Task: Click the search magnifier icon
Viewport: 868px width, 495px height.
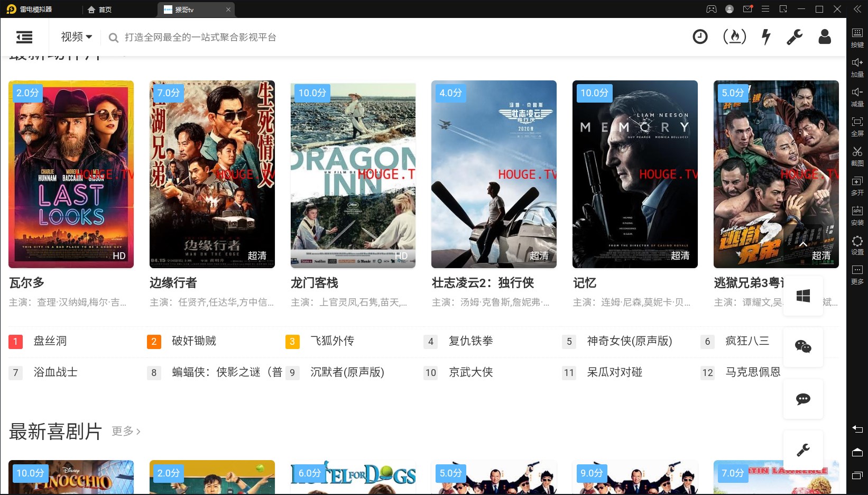Action: (113, 38)
